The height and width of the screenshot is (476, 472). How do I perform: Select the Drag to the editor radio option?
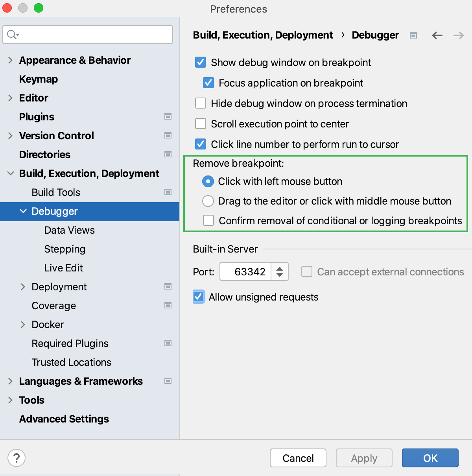tap(208, 201)
